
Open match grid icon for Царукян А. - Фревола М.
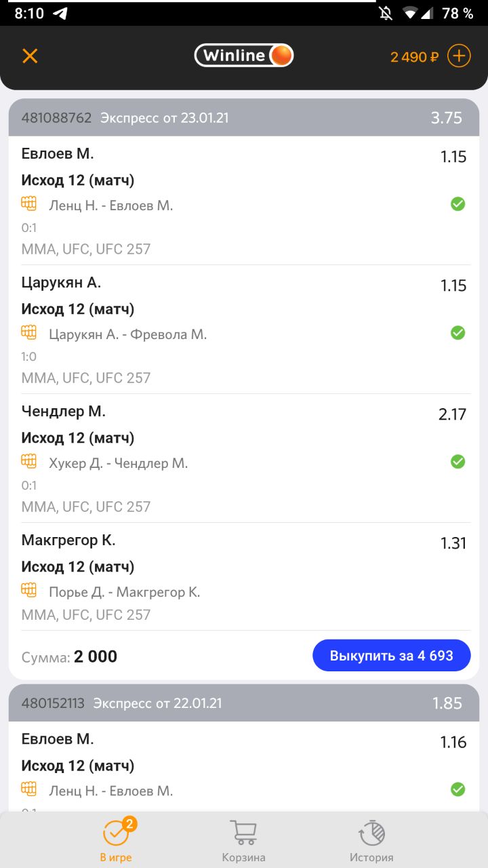[x=28, y=332]
